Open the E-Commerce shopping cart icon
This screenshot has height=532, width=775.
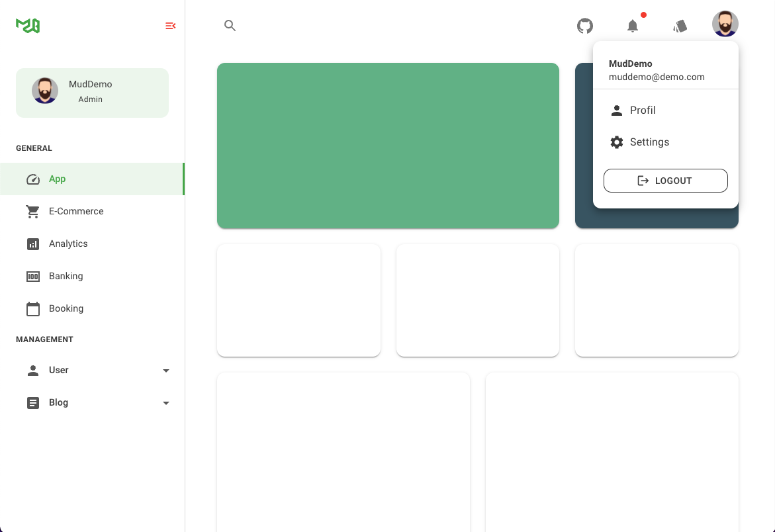33,211
